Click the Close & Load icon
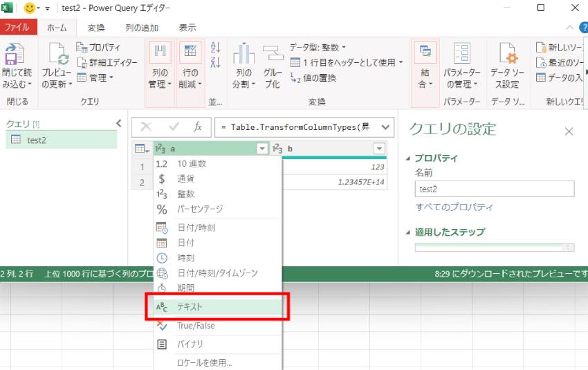 pos(15,53)
